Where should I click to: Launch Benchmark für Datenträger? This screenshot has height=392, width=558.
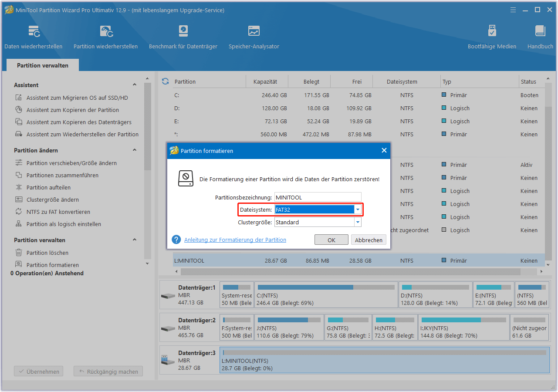pos(183,37)
